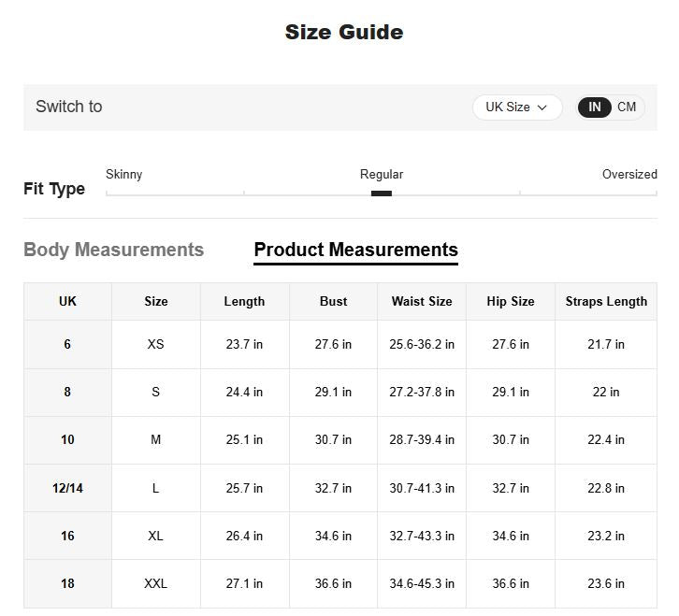Click the Oversized fit type label

click(x=628, y=175)
